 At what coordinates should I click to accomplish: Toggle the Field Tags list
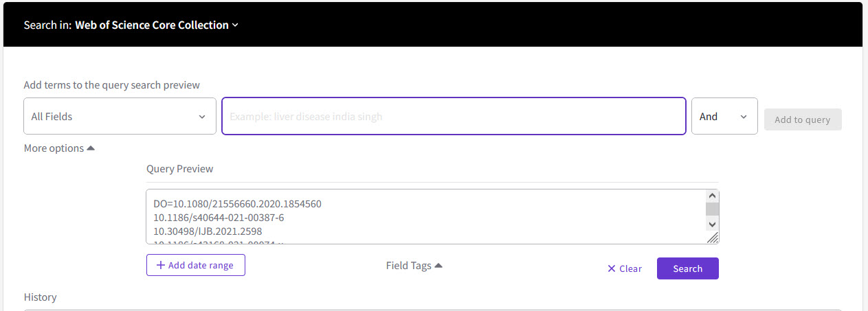click(409, 266)
